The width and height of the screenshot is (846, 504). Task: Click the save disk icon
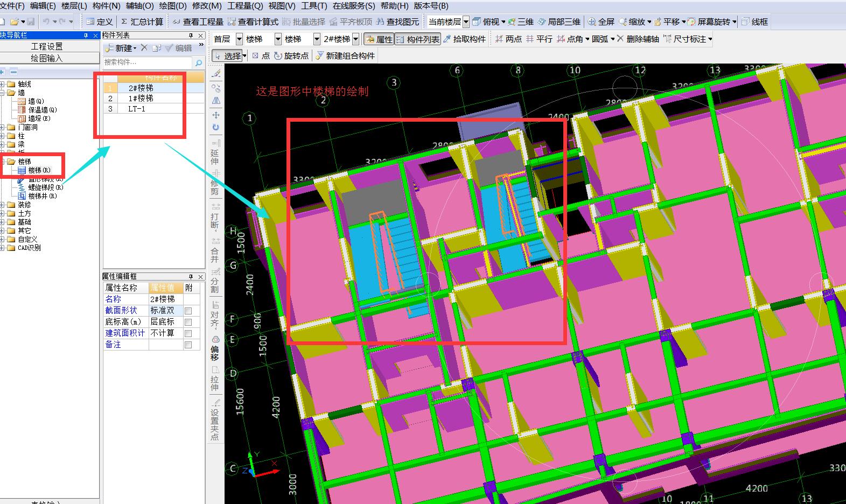coord(31,22)
